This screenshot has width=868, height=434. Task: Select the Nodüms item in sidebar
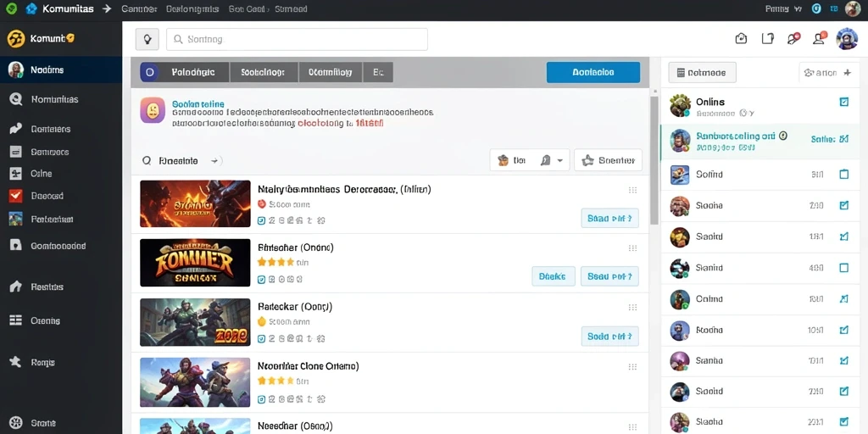tap(61, 70)
